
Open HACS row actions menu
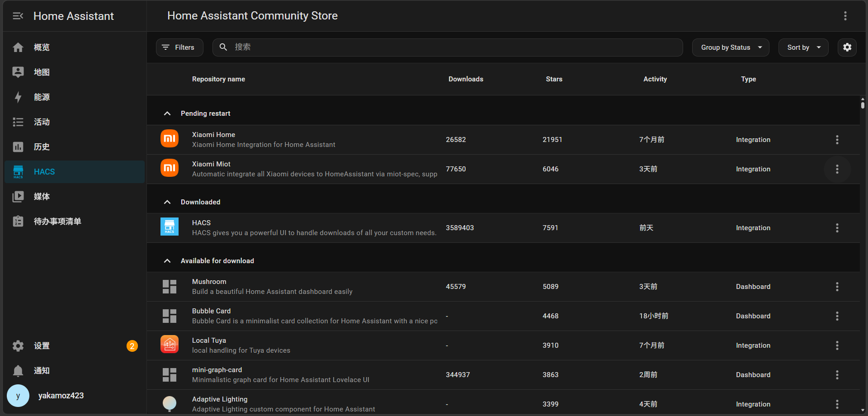837,228
